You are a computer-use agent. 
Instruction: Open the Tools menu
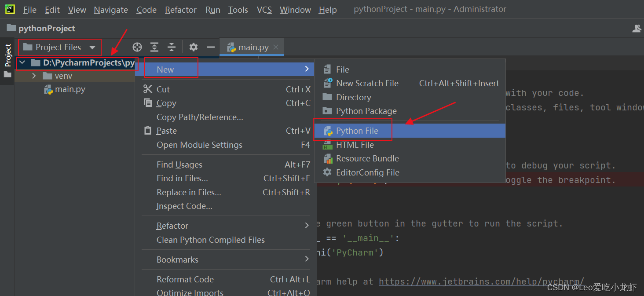tap(238, 10)
